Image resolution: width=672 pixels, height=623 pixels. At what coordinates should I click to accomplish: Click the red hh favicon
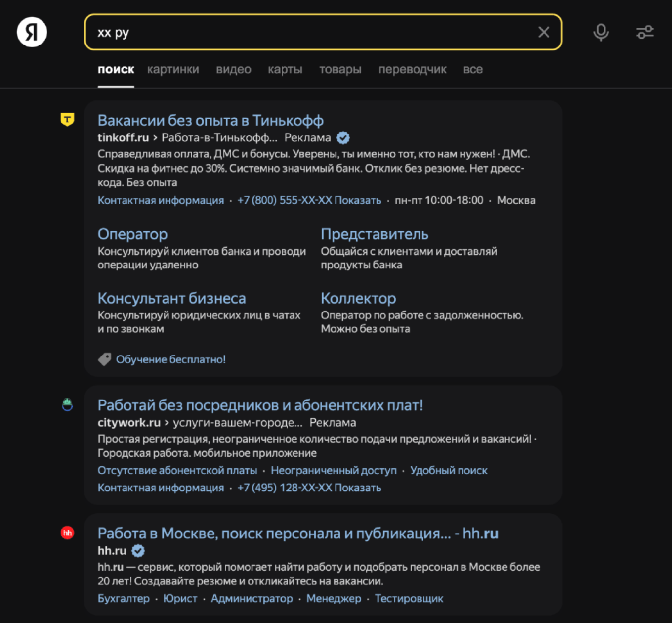pos(67,533)
